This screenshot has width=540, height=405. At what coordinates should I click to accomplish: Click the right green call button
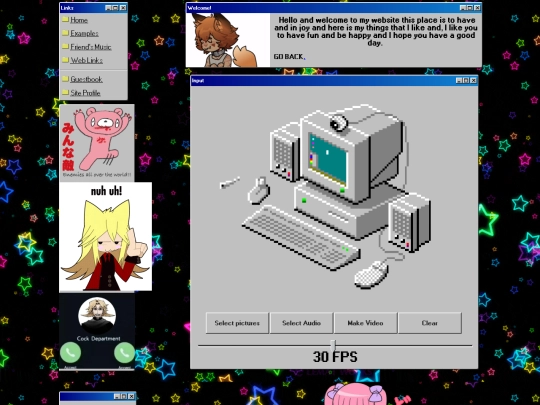click(x=124, y=352)
